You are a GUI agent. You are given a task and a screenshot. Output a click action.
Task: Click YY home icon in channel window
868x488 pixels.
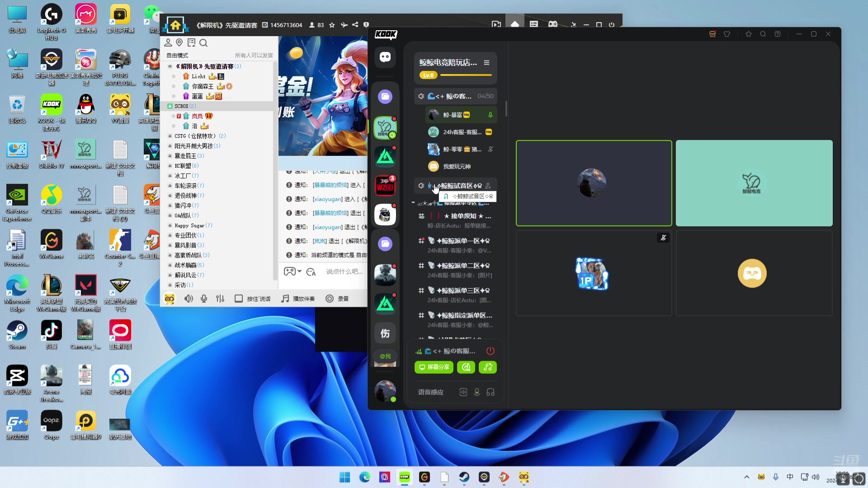(175, 25)
